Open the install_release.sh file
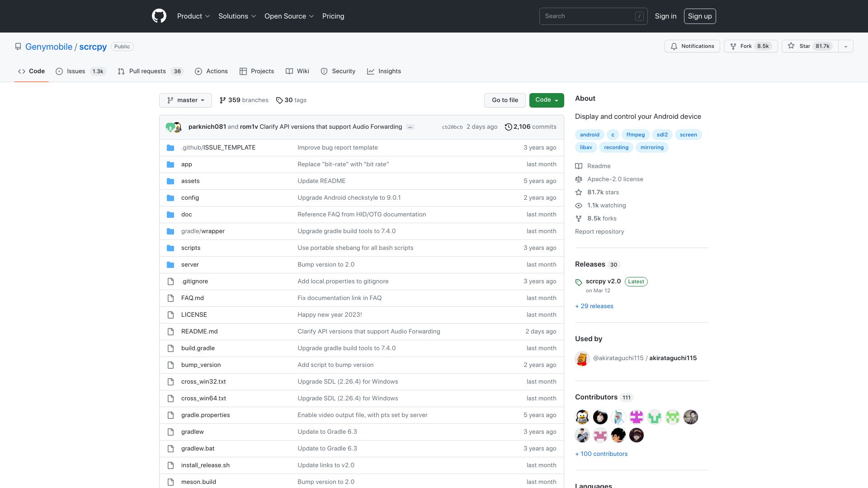Image resolution: width=868 pixels, height=488 pixels. point(205,465)
